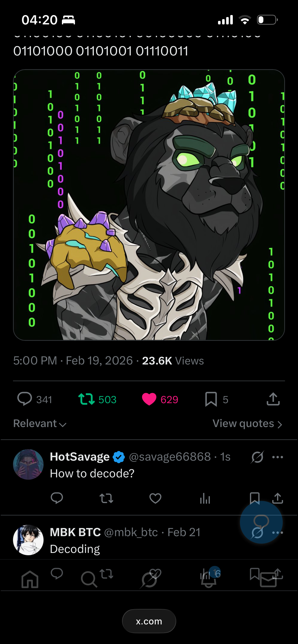Screen dimensions: 298x644
Task: View analytics for HotSavage's reply
Action: tap(205, 498)
